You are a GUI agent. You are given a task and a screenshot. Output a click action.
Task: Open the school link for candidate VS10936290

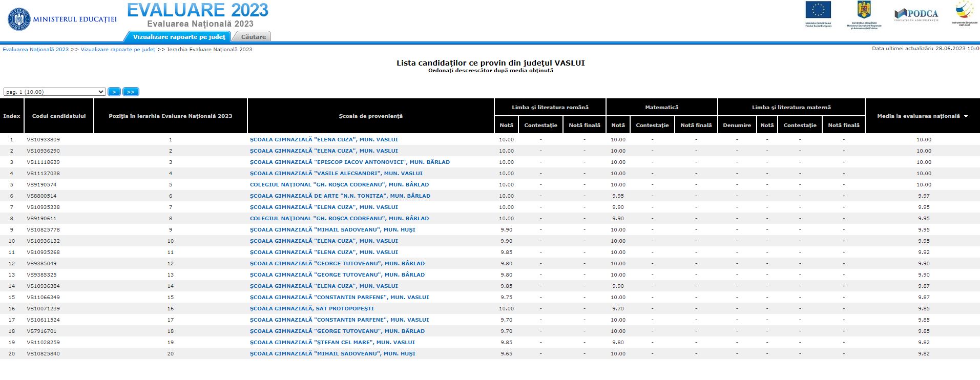click(x=324, y=151)
